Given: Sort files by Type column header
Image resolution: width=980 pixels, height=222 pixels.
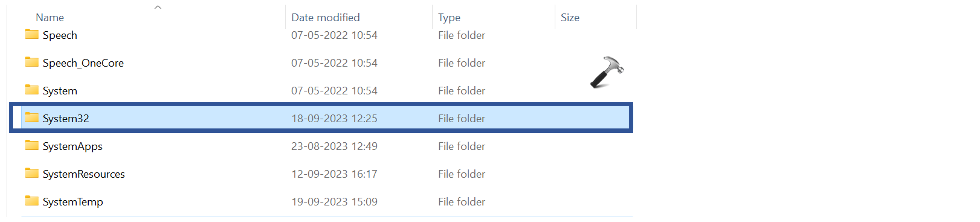Looking at the screenshot, I should [x=449, y=18].
